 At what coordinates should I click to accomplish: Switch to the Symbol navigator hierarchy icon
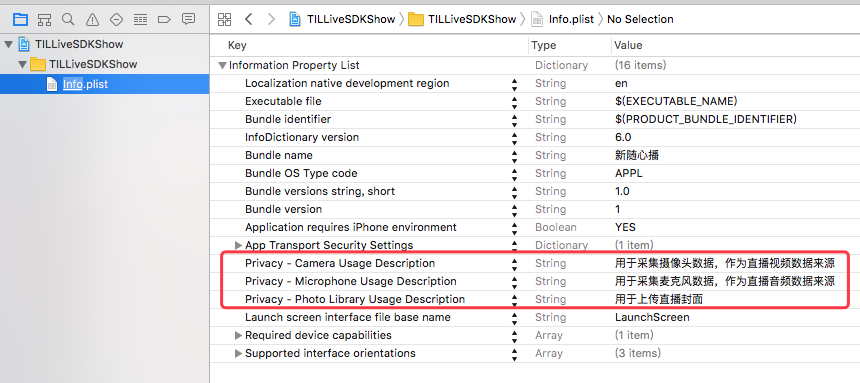[x=44, y=20]
